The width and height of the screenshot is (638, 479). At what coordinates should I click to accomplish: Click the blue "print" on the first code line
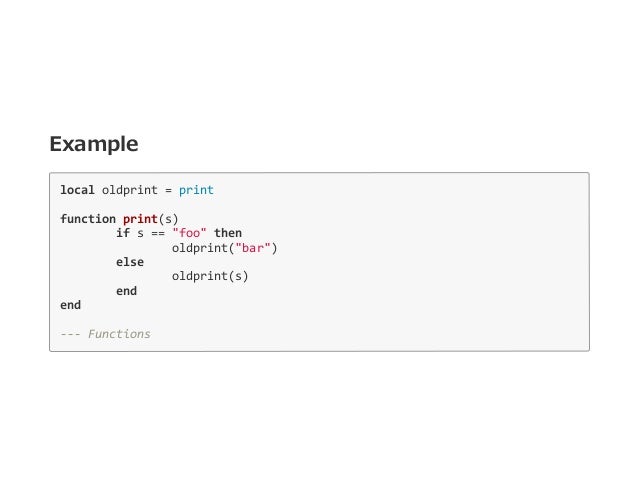[x=196, y=189]
